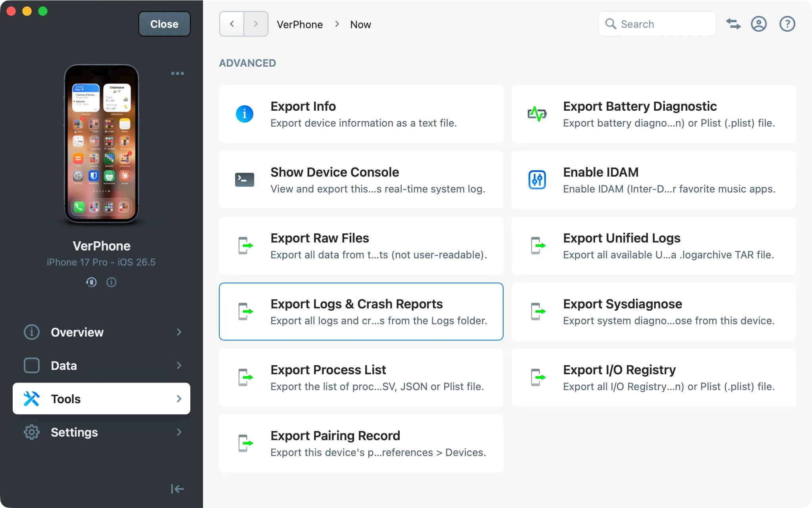The width and height of the screenshot is (812, 508).
Task: Expand the Tools chevron
Action: (179, 399)
